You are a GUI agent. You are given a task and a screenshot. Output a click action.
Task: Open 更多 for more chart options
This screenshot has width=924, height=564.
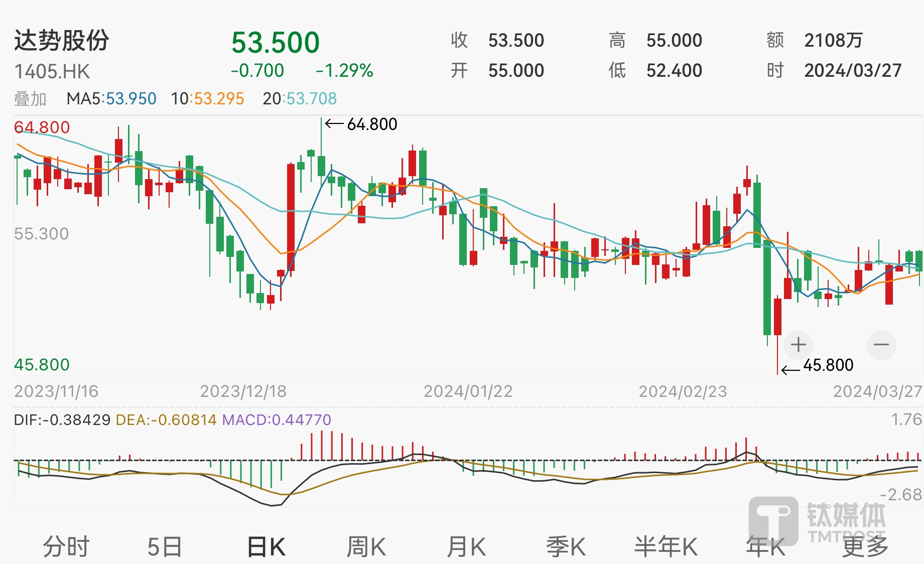[865, 546]
